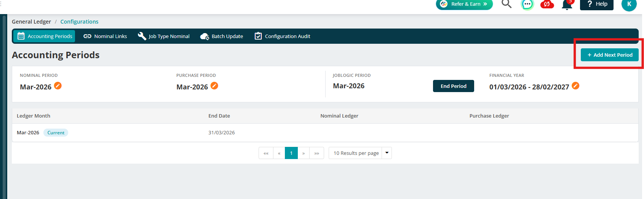644x199 pixels.
Task: Edit the Nominal Period with pencil icon
Action: point(58,86)
